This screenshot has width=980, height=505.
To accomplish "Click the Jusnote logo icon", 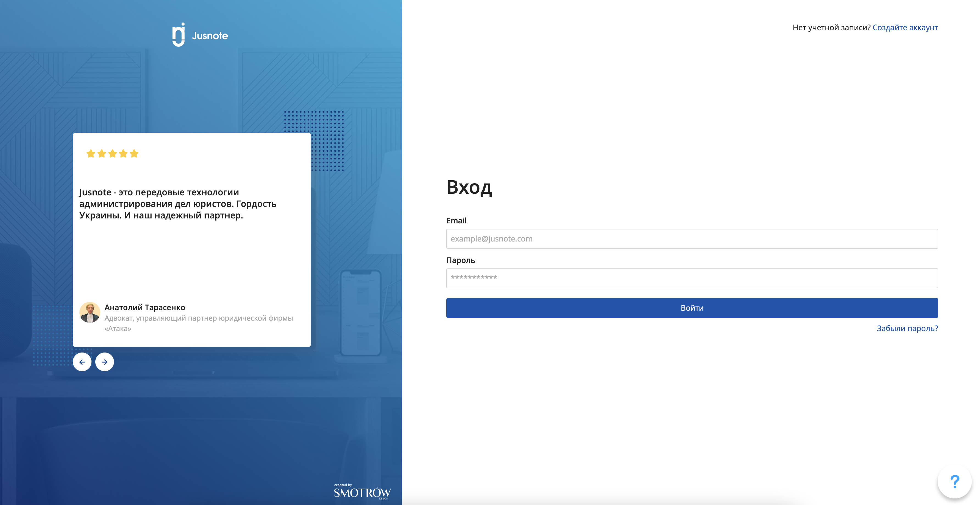I will (179, 35).
